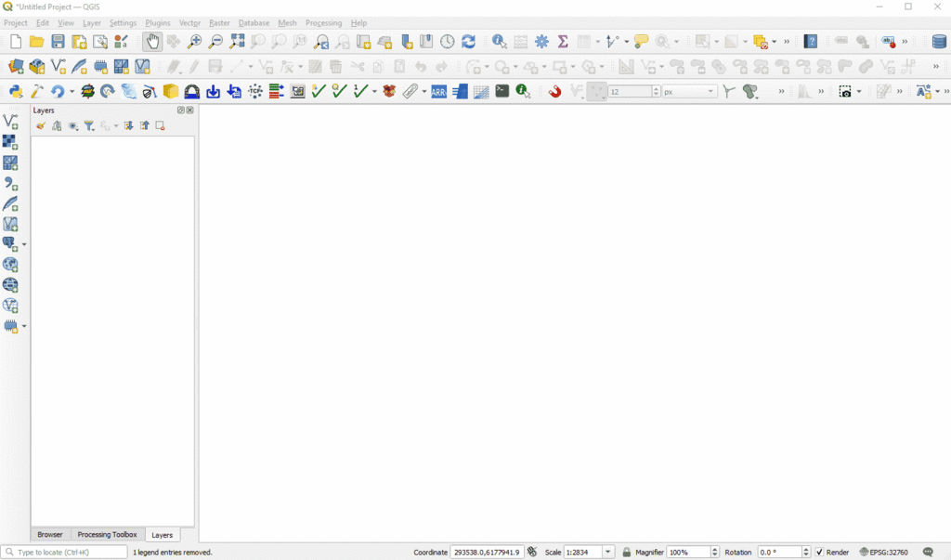This screenshot has height=560, width=951.
Task: Toggle the Render checkbox in status bar
Action: (819, 553)
